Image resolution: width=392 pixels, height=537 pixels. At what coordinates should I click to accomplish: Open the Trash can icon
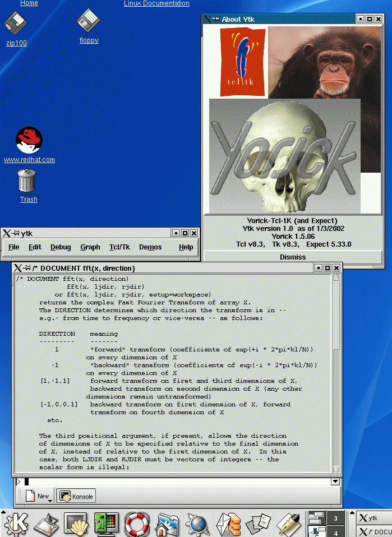click(27, 181)
